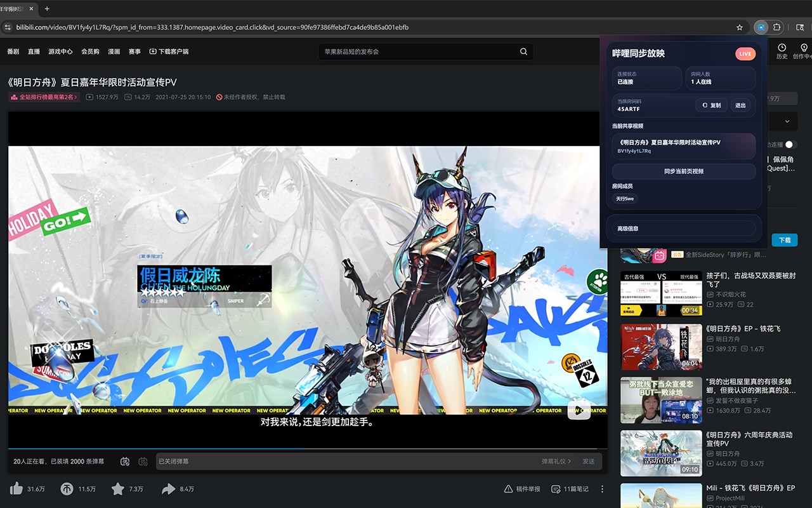The image size is (812, 508).
Task: Click the LIVE badge in sync panel
Action: coord(745,54)
